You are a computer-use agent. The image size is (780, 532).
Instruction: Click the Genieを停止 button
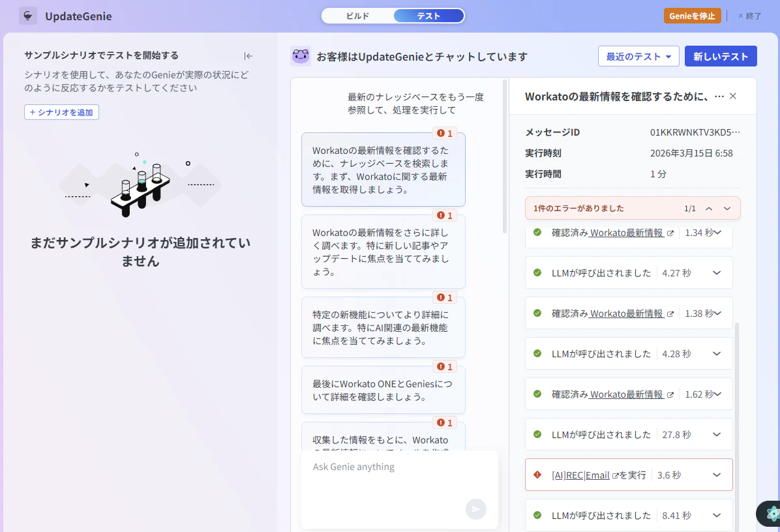(692, 16)
